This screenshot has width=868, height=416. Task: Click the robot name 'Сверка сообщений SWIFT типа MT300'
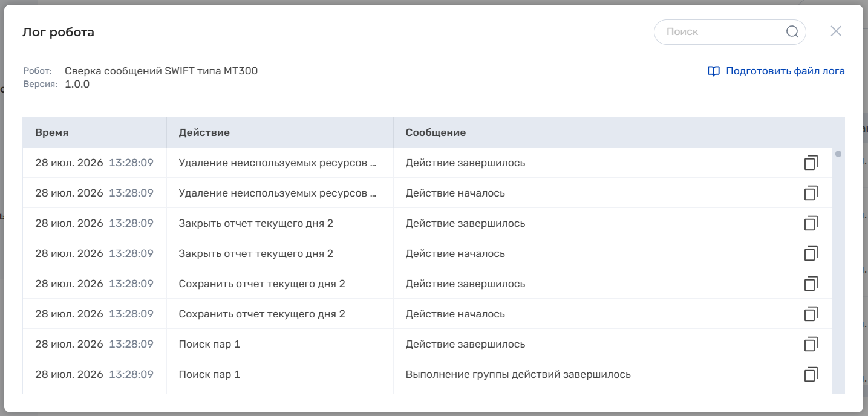click(x=161, y=71)
